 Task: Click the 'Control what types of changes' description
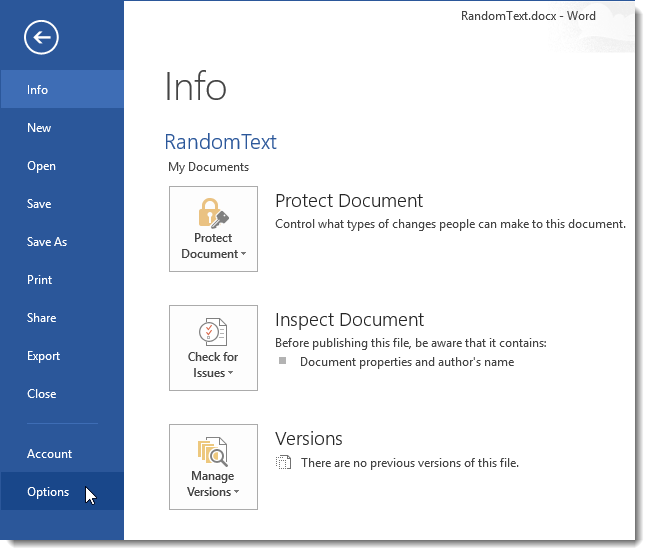[451, 224]
